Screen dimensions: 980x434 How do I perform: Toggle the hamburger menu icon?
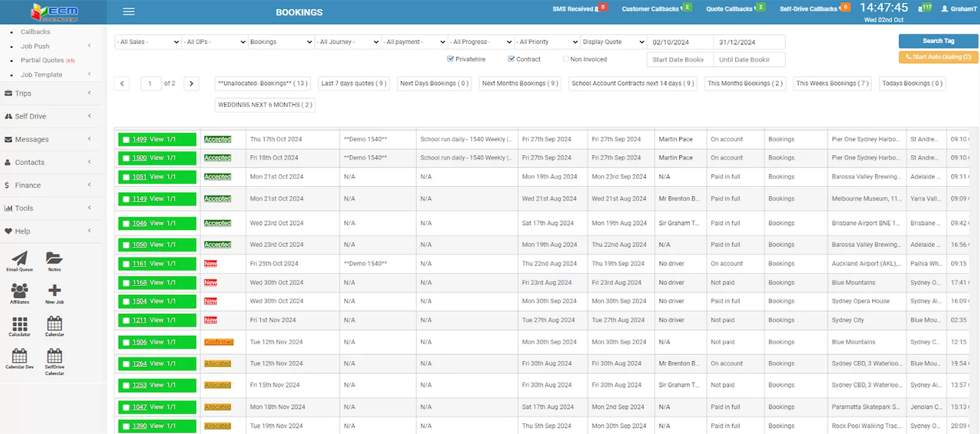point(129,12)
